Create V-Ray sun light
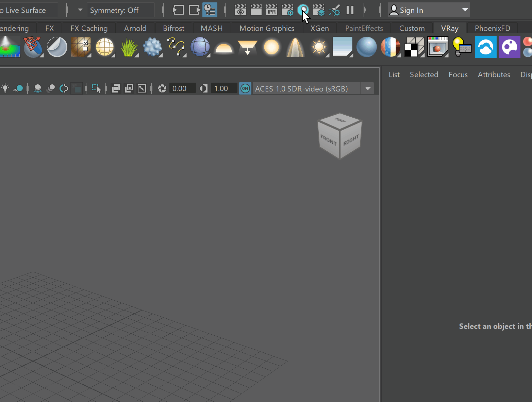 click(x=319, y=47)
